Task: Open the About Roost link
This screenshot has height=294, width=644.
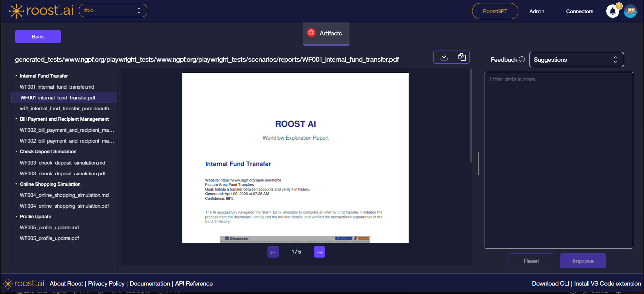Action: (x=66, y=284)
